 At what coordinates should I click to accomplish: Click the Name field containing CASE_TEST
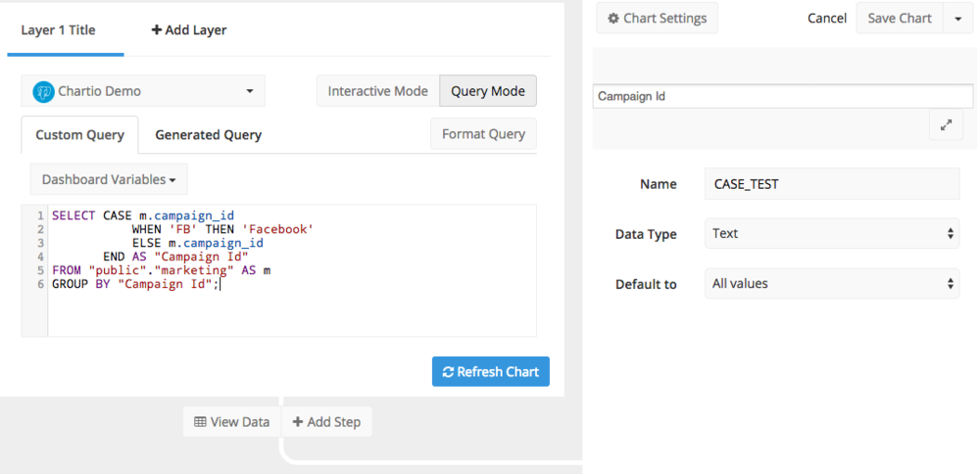[832, 183]
